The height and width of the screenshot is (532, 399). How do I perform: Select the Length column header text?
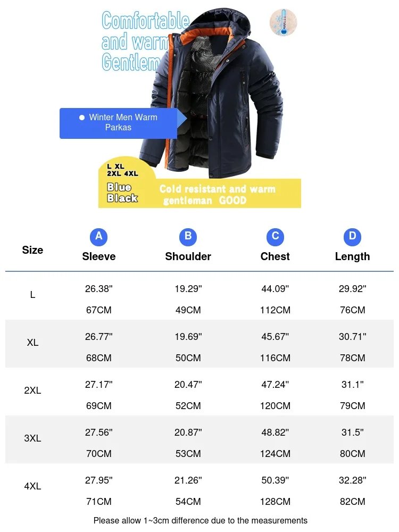352,256
